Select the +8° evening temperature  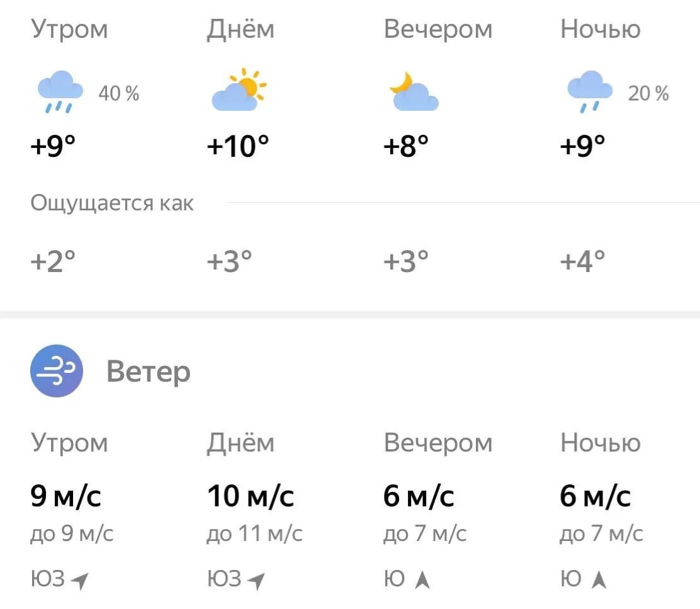coord(406,146)
